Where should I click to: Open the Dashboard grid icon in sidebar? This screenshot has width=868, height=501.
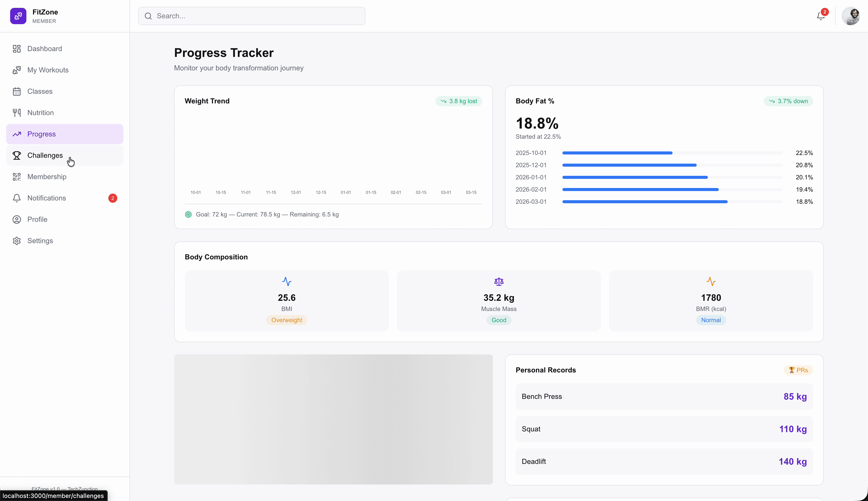16,49
